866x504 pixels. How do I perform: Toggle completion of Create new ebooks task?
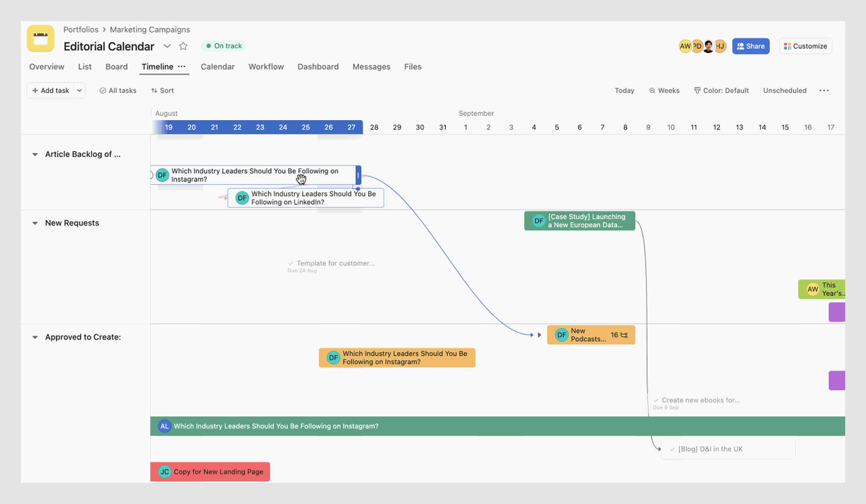pos(658,400)
